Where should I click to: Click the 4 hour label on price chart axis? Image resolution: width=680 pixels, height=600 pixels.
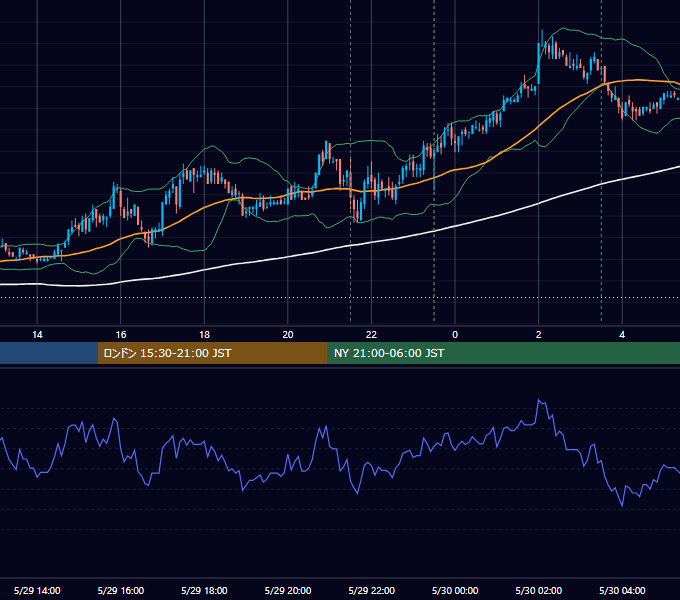click(x=622, y=335)
